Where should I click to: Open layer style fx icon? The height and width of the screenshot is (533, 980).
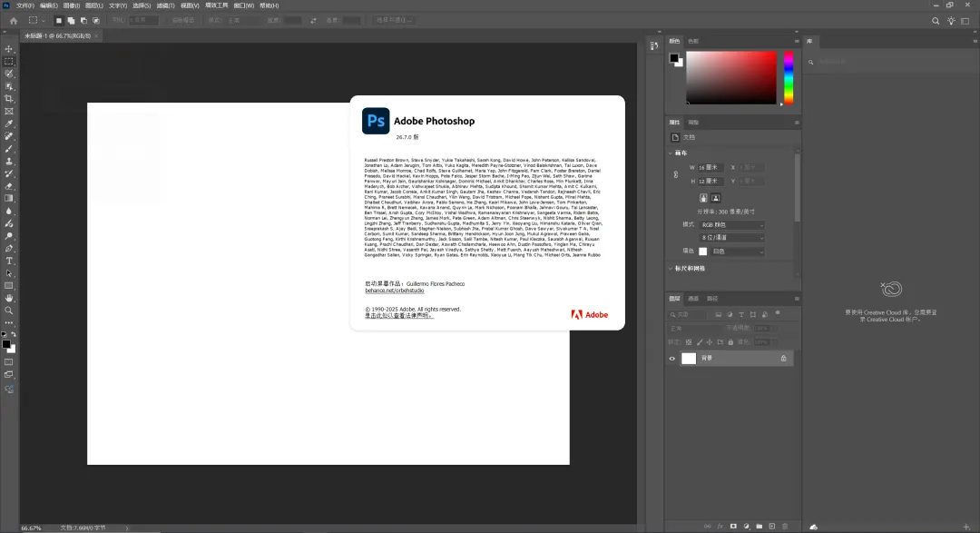tap(720, 527)
